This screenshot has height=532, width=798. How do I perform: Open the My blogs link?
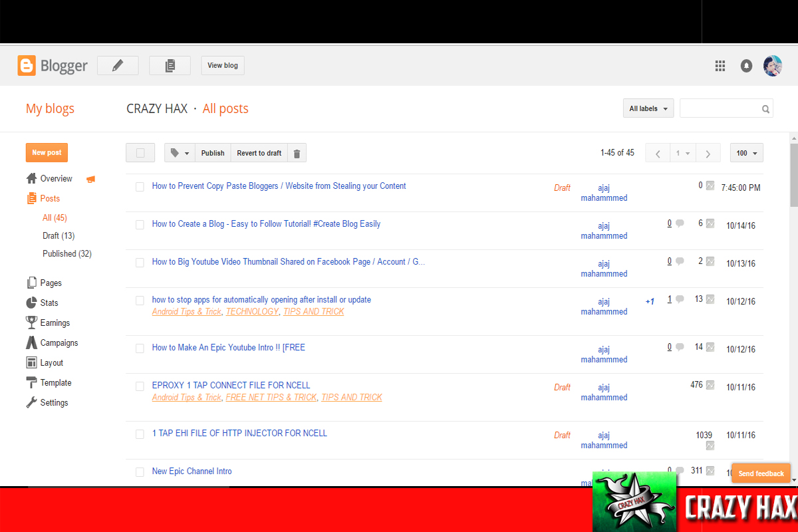point(50,108)
